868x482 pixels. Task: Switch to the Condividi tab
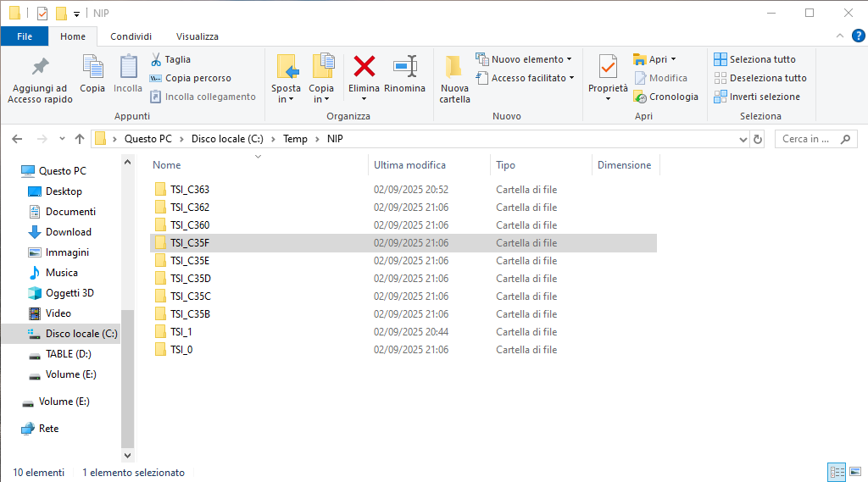tap(131, 36)
